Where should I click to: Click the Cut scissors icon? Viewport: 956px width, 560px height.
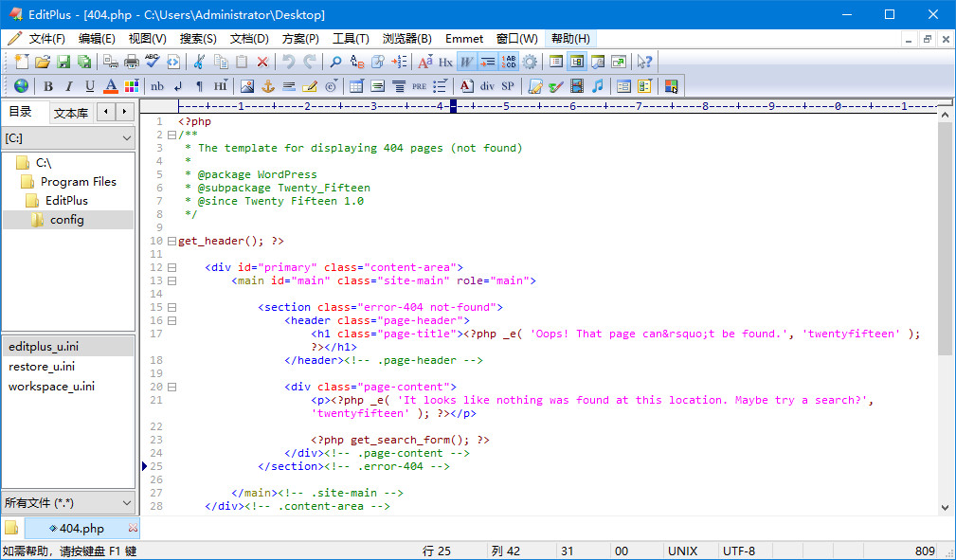[199, 62]
